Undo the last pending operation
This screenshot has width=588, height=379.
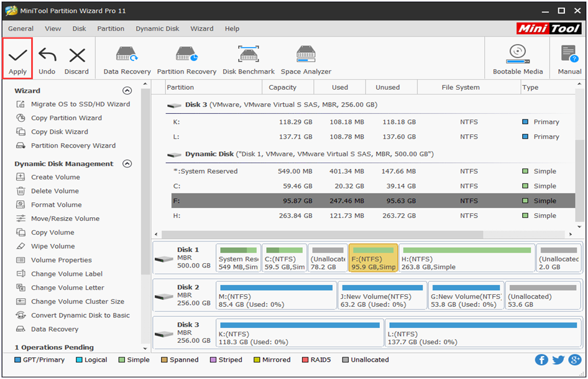(x=47, y=60)
